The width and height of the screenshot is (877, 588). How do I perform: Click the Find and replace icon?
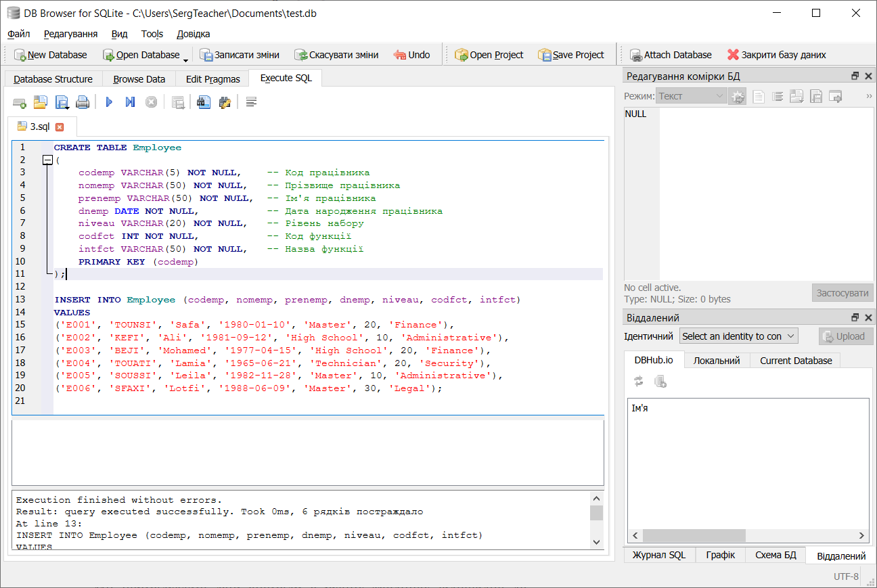tap(225, 102)
